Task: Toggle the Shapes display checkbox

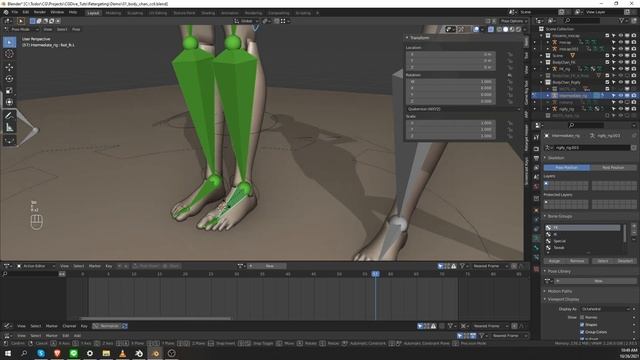Action: tap(582, 325)
